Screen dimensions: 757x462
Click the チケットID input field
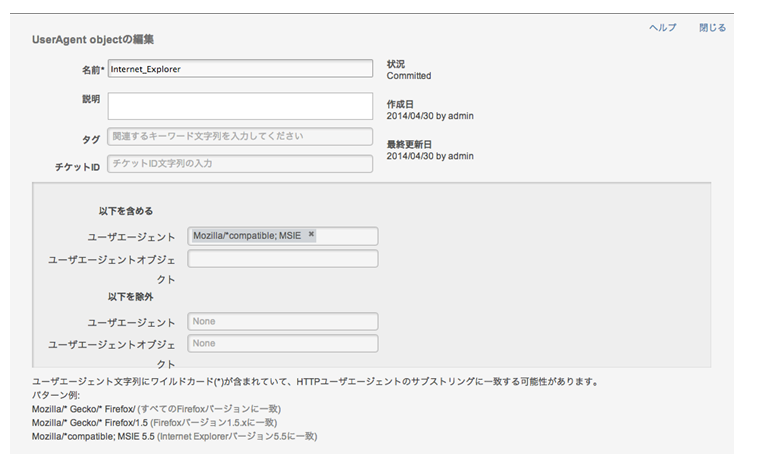(x=240, y=163)
